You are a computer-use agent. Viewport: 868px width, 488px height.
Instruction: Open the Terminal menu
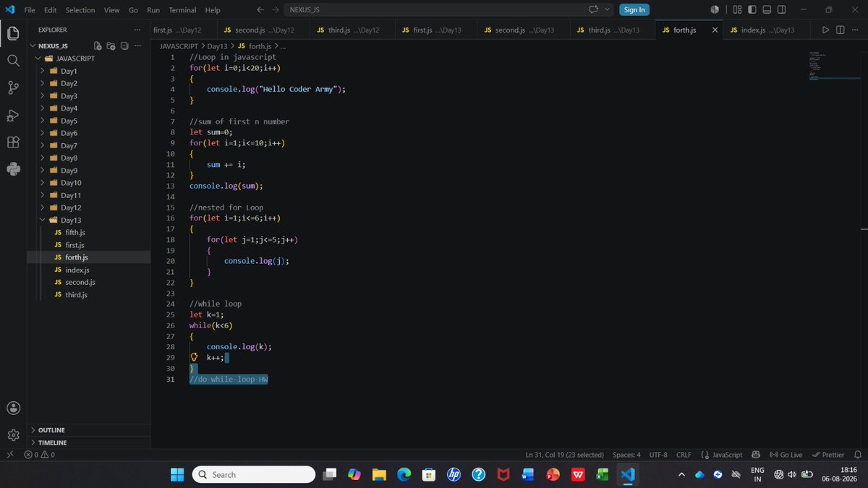coord(182,10)
